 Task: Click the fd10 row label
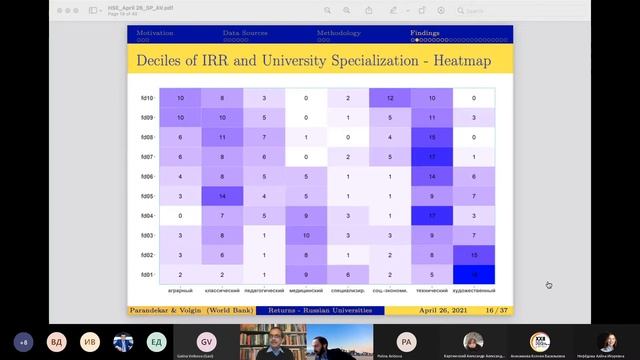[x=147, y=98]
